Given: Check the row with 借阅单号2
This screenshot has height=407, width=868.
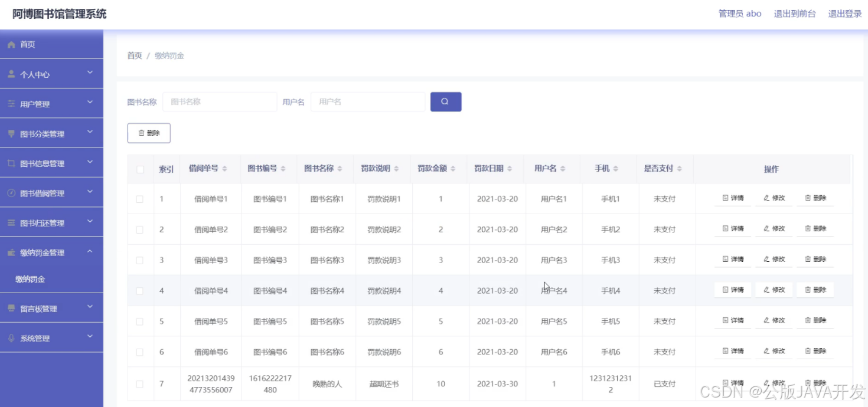Looking at the screenshot, I should 140,229.
